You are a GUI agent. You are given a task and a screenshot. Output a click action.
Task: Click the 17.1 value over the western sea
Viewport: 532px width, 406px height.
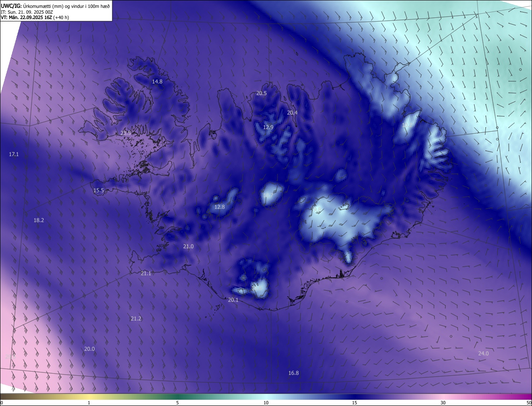pos(14,154)
